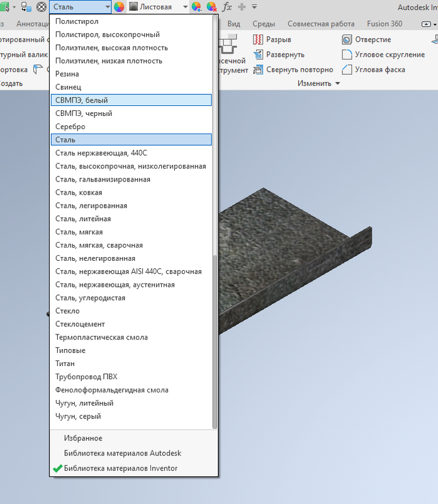
Task: Switch to Библиотека материалов Autodesk
Action: coord(134,453)
